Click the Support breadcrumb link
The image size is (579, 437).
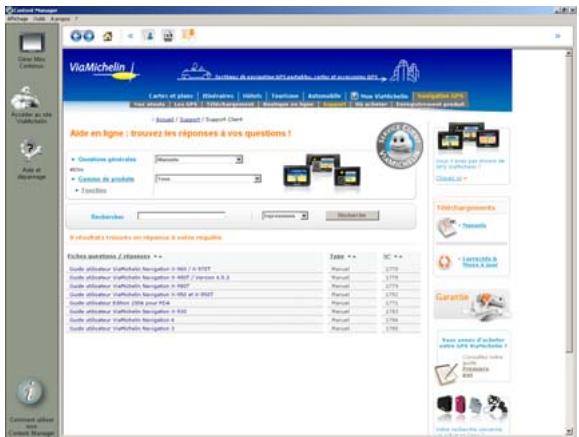click(190, 119)
